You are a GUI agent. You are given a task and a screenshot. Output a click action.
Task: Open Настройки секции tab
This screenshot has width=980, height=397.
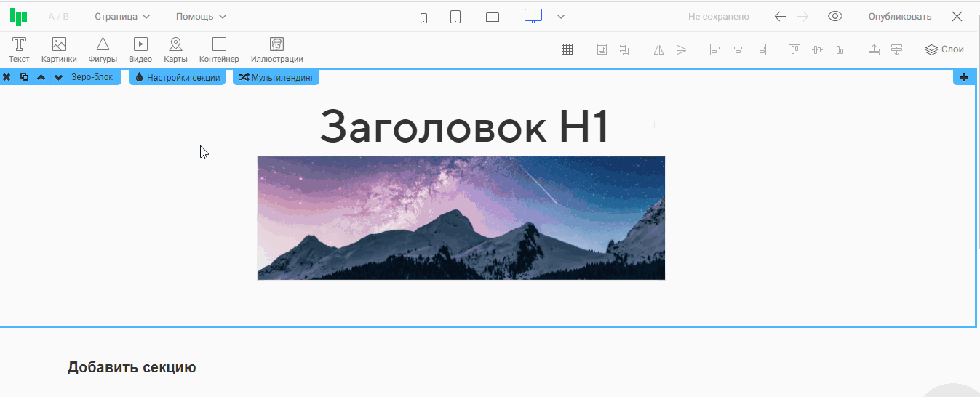pos(177,77)
